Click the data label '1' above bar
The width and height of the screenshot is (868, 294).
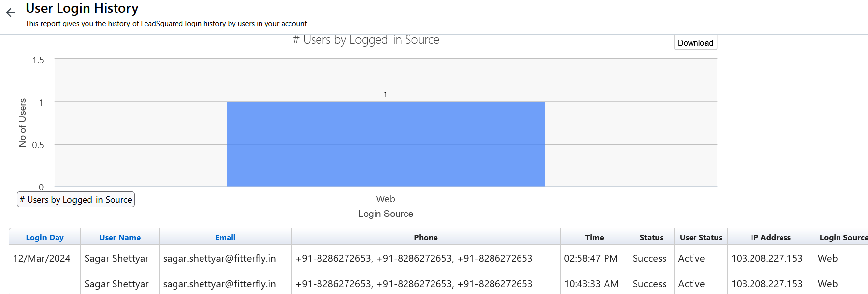point(385,95)
